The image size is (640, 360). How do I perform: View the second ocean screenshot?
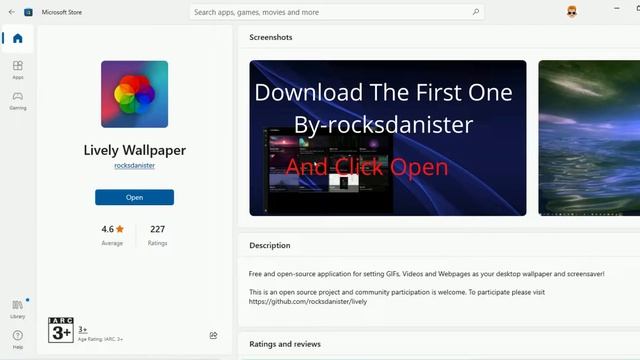[x=589, y=138]
